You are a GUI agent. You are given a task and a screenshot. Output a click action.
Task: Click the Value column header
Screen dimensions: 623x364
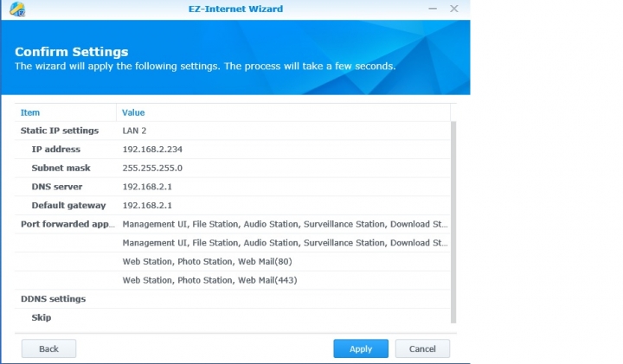coord(283,112)
